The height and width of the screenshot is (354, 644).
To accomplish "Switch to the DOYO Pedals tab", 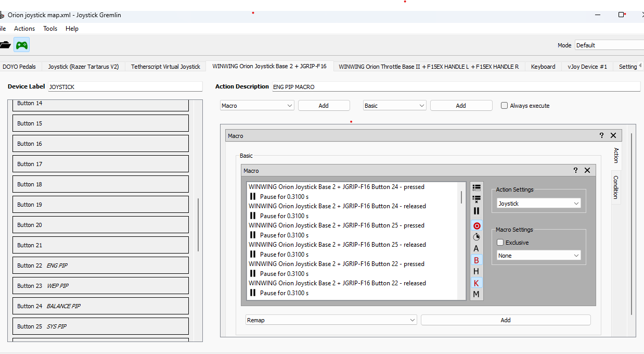I will tap(19, 67).
